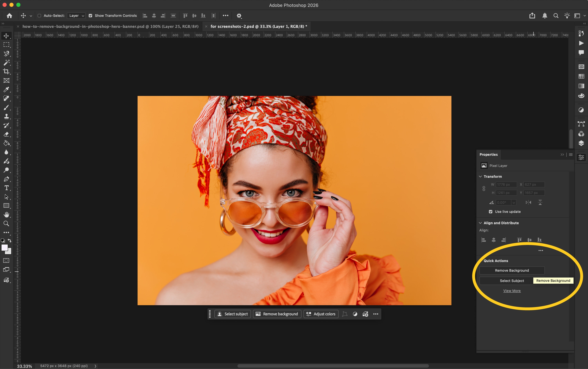Viewport: 588px width, 369px height.
Task: Uncheck the Use live update checkbox
Action: [491, 212]
